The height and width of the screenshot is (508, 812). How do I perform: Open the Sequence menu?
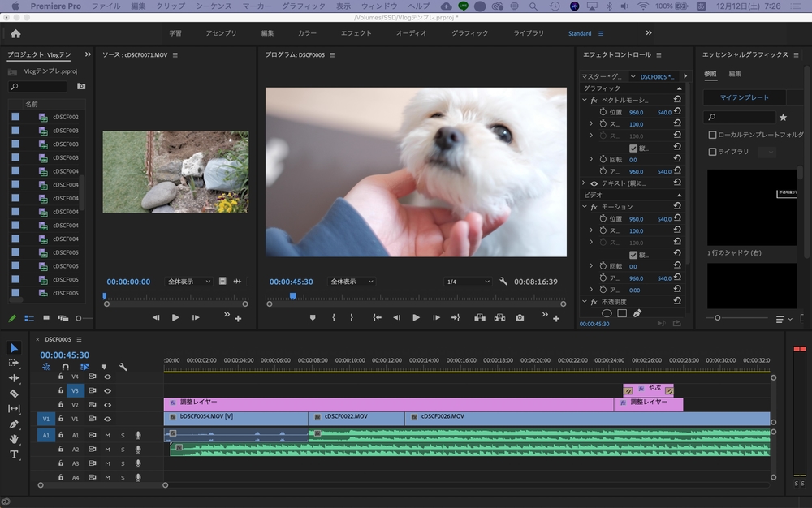click(214, 6)
